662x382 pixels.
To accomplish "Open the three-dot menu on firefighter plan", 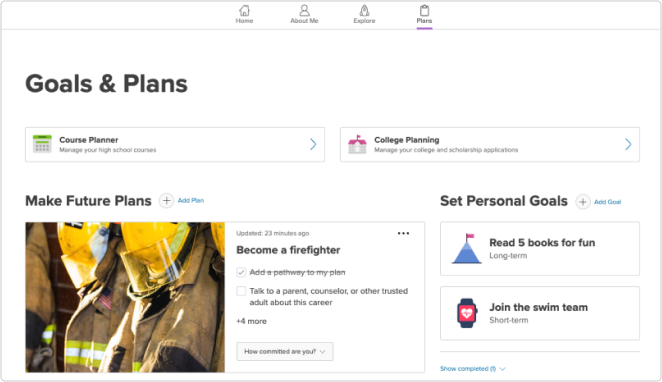I will [403, 233].
